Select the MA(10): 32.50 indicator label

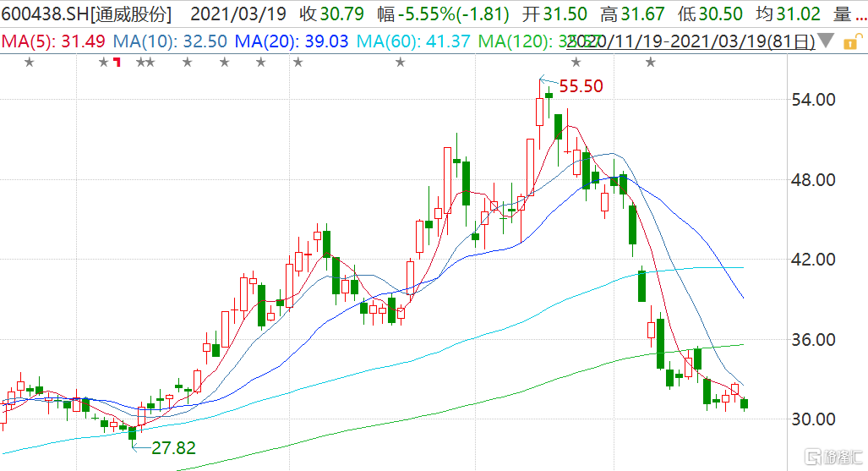click(x=170, y=41)
